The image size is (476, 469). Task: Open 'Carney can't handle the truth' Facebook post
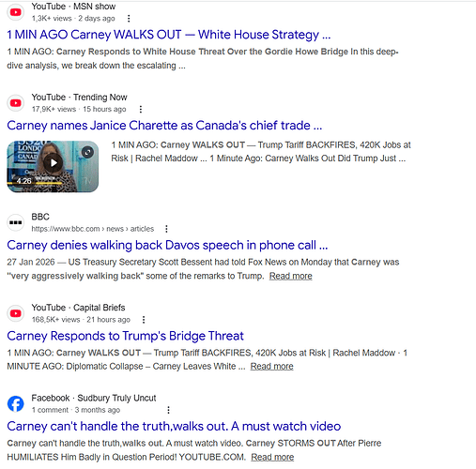(174, 426)
